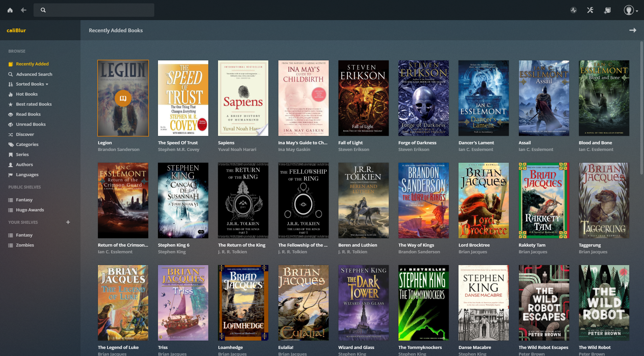
Task: Click the Stephen King 6 title link
Action: tap(174, 245)
